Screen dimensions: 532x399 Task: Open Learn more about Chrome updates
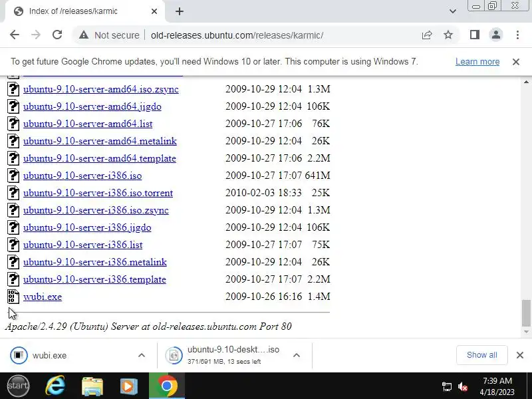(x=477, y=61)
